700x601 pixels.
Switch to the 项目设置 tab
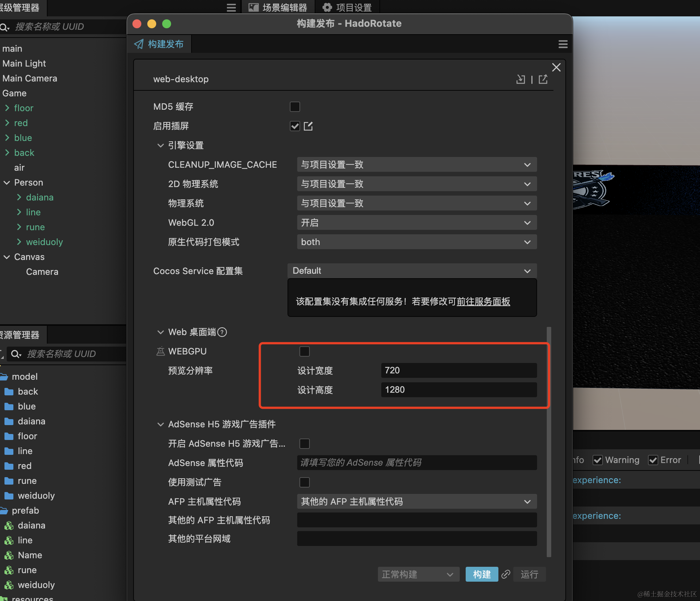[x=347, y=7]
